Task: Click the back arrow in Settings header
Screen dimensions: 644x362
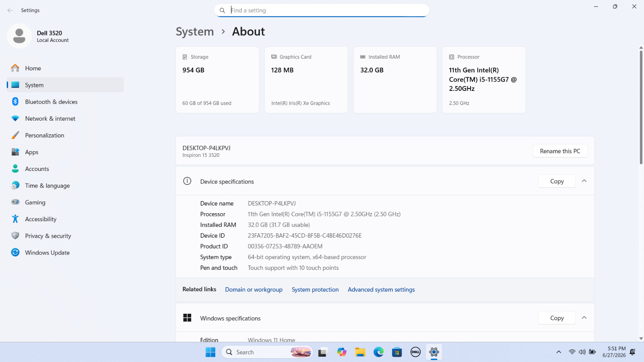Action: [x=10, y=10]
